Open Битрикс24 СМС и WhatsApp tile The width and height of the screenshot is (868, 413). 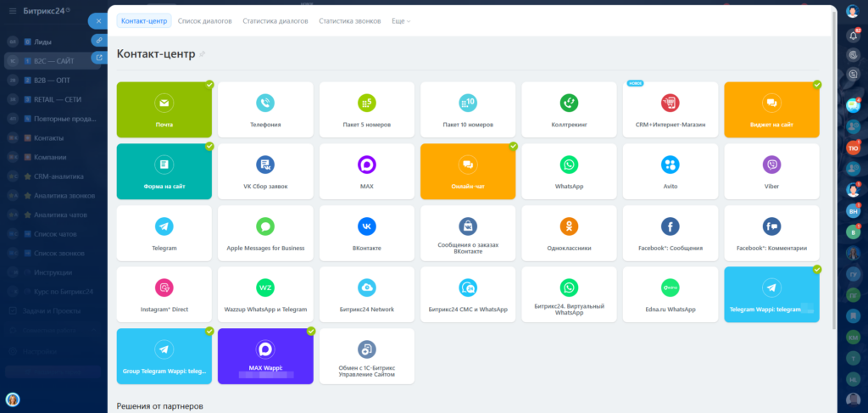(468, 294)
